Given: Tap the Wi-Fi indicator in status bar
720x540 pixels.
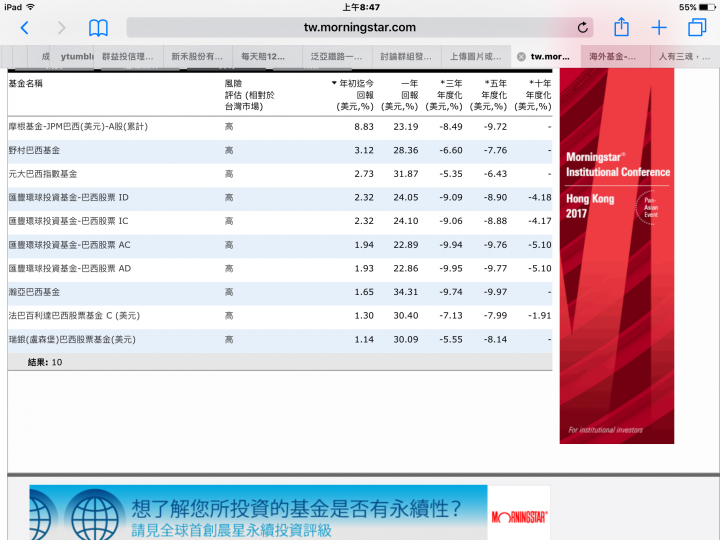Looking at the screenshot, I should pyautogui.click(x=31, y=7).
